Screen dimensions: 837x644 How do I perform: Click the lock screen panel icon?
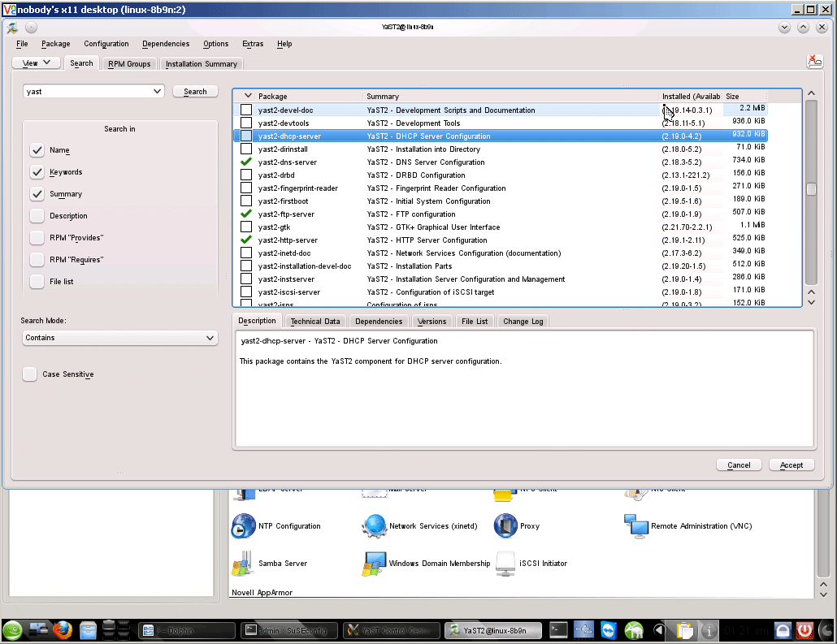click(783, 631)
